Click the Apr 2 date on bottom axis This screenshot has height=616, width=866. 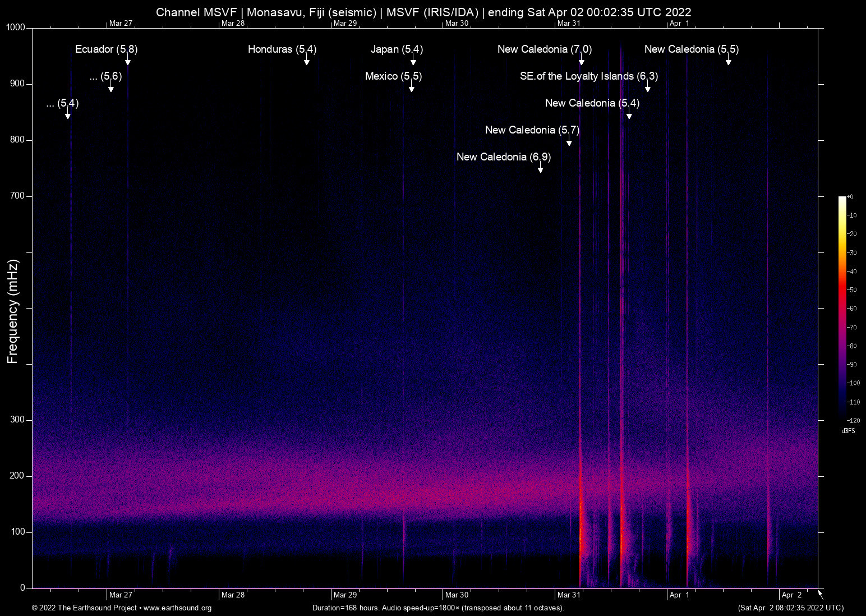coord(791,595)
